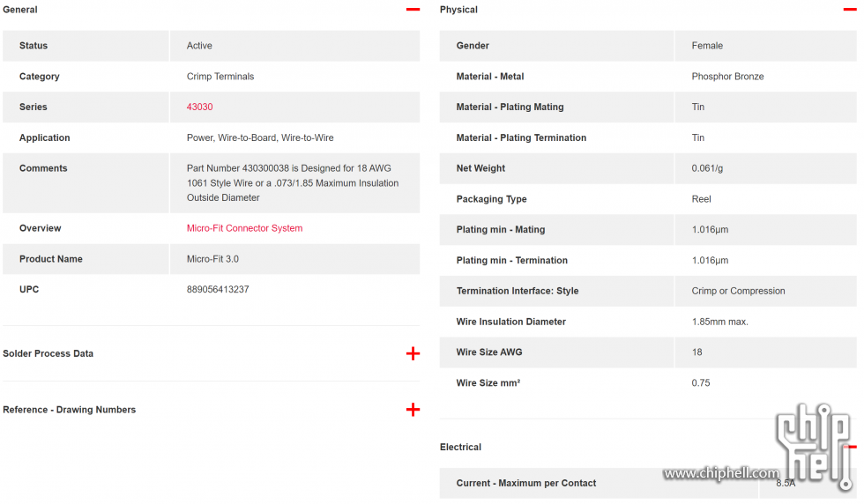Image resolution: width=864 pixels, height=504 pixels.
Task: Collapse the Electrical section with the minus icon
Action: [852, 447]
